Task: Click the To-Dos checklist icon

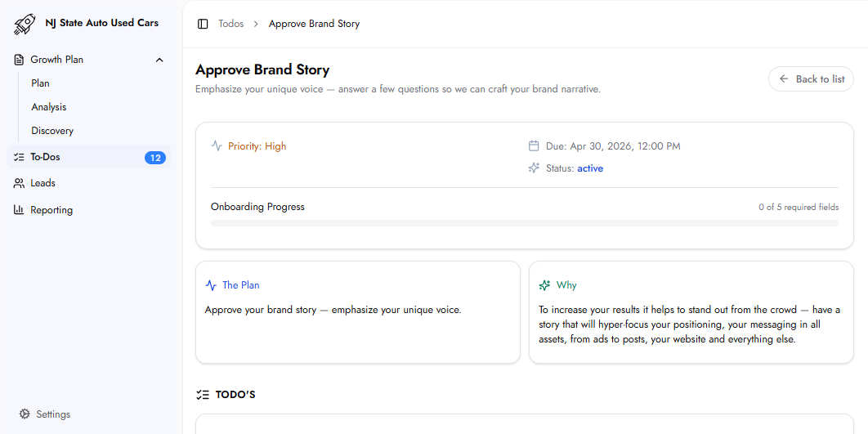Action: [20, 157]
